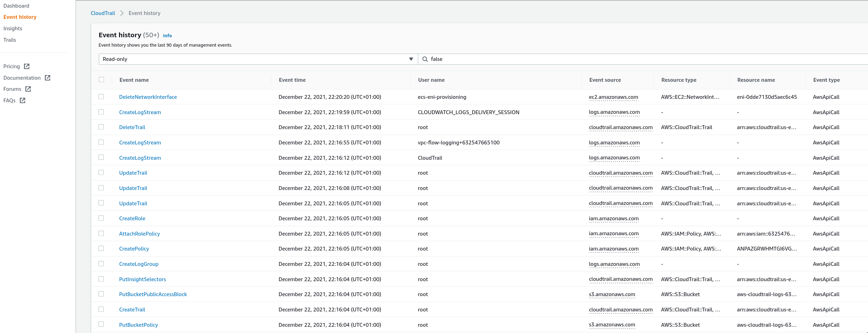Click the CloudTrail user name cell
This screenshot has height=333, width=868.
point(430,158)
